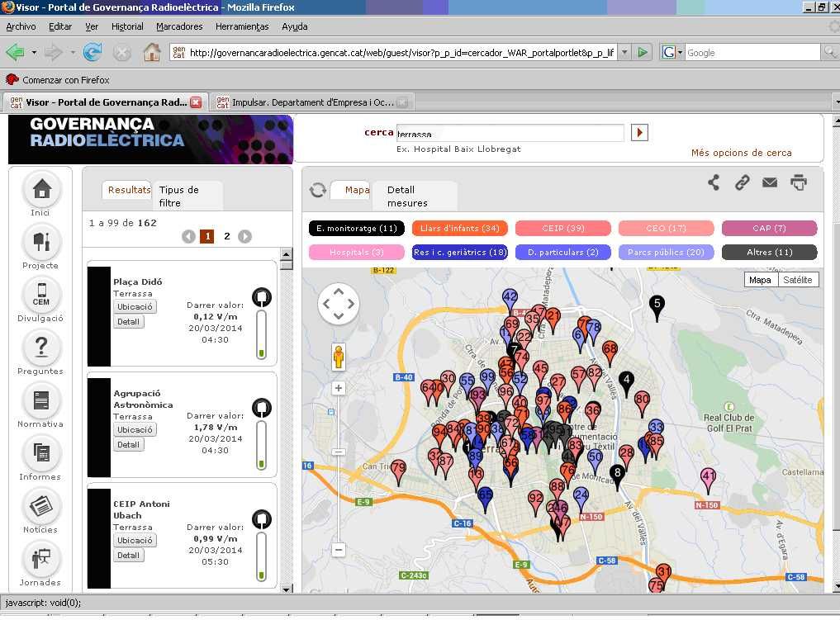The height and width of the screenshot is (620, 840).
Task: Go to results page 2
Action: coord(227,236)
